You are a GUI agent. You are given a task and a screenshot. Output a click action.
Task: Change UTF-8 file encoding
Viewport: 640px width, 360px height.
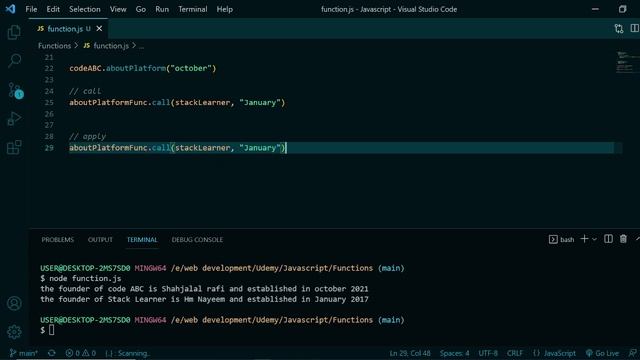coord(488,353)
